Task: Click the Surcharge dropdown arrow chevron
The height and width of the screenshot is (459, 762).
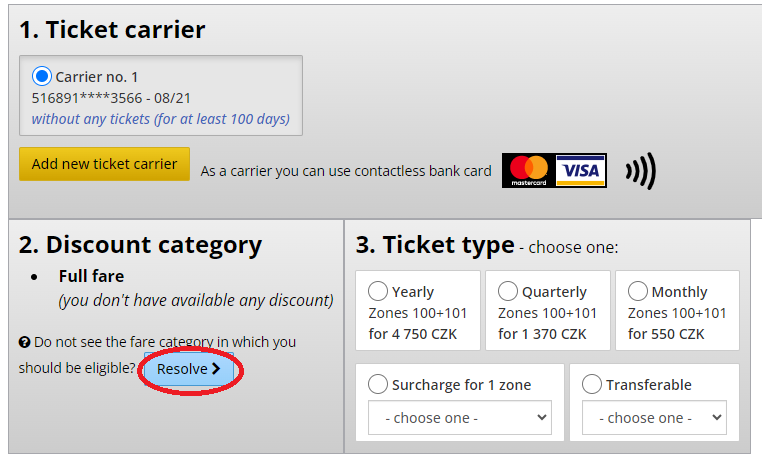Action: click(541, 417)
